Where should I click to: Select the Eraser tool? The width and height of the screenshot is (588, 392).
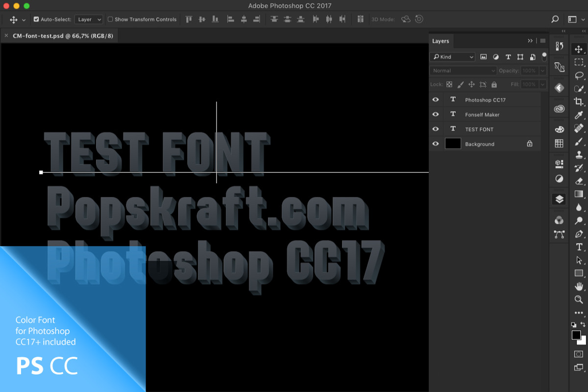[x=579, y=181]
